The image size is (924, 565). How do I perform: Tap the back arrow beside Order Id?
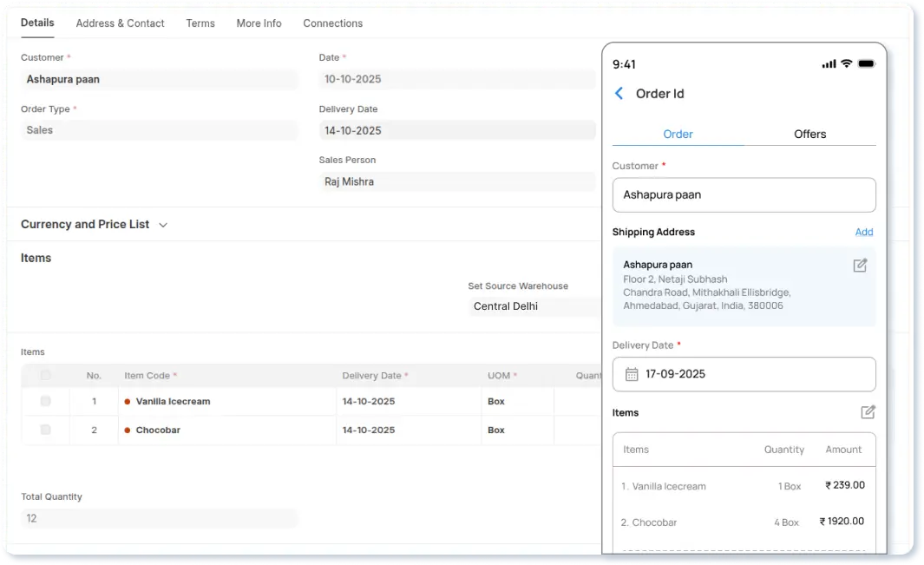pos(619,94)
